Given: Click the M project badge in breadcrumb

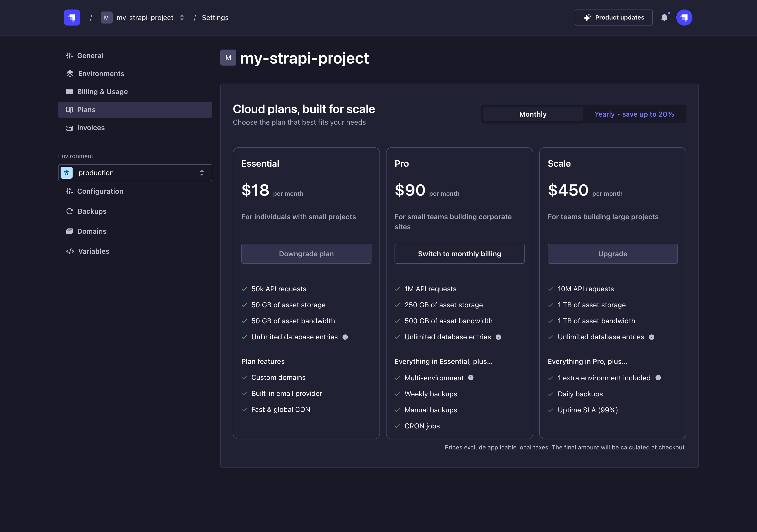Looking at the screenshot, I should pos(106,18).
